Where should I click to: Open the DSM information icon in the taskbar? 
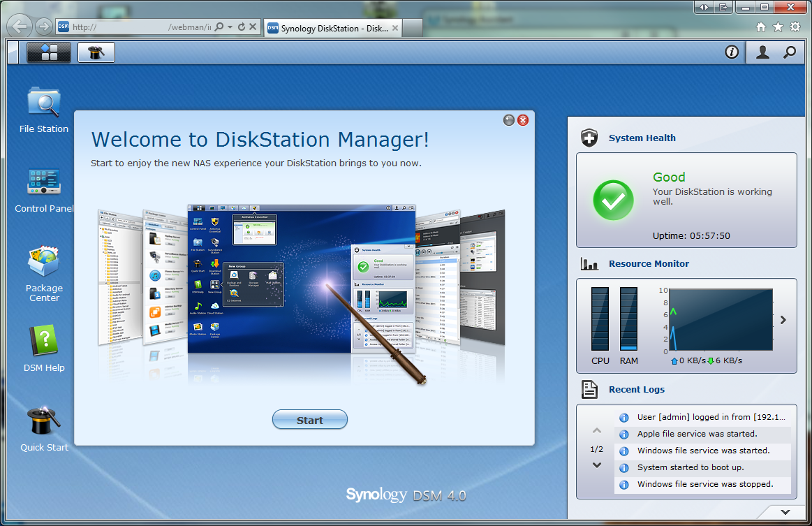coord(731,52)
